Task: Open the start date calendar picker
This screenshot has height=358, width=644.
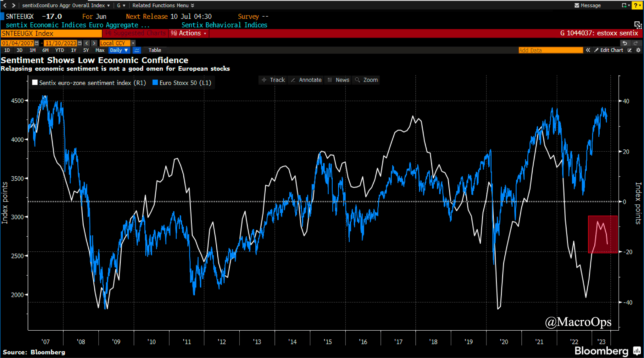Action: tap(37, 43)
